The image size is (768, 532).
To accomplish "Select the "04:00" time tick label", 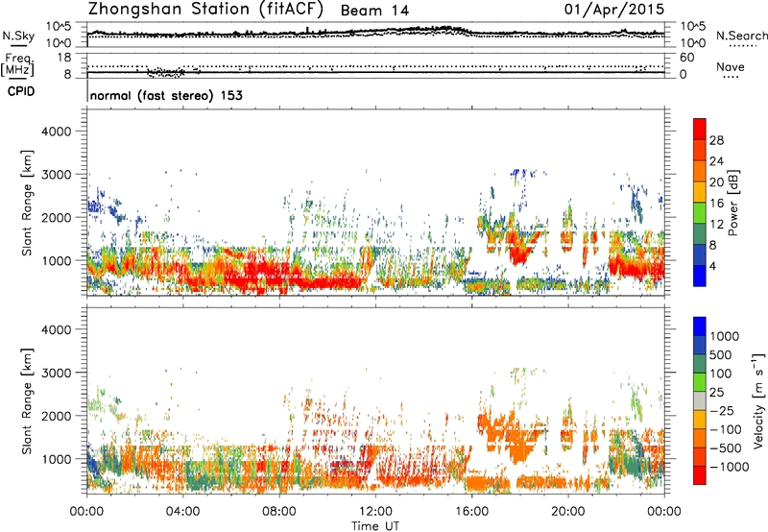I will click(182, 512).
